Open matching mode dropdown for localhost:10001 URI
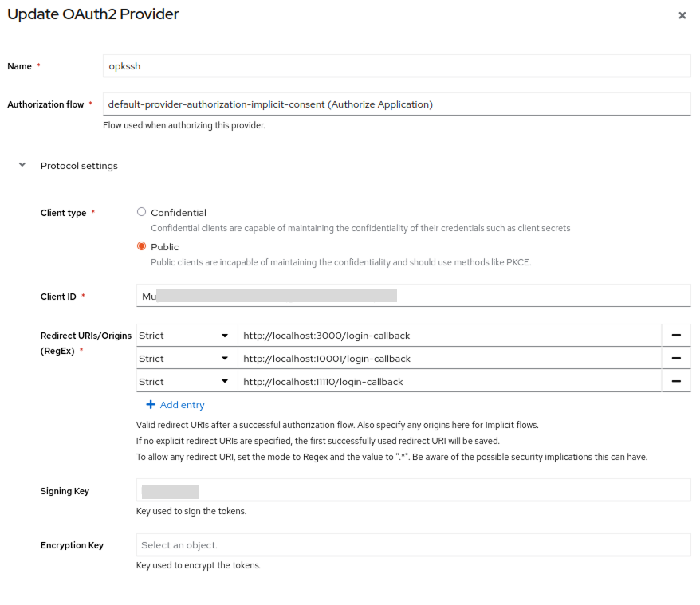Image resolution: width=700 pixels, height=605 pixels. [187, 359]
